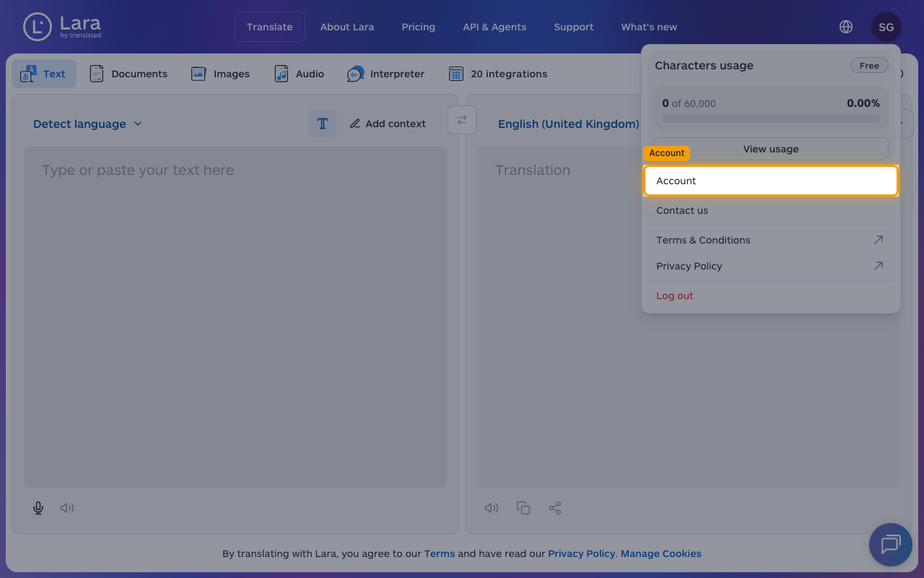Share the translation
Image resolution: width=924 pixels, height=578 pixels.
point(555,508)
